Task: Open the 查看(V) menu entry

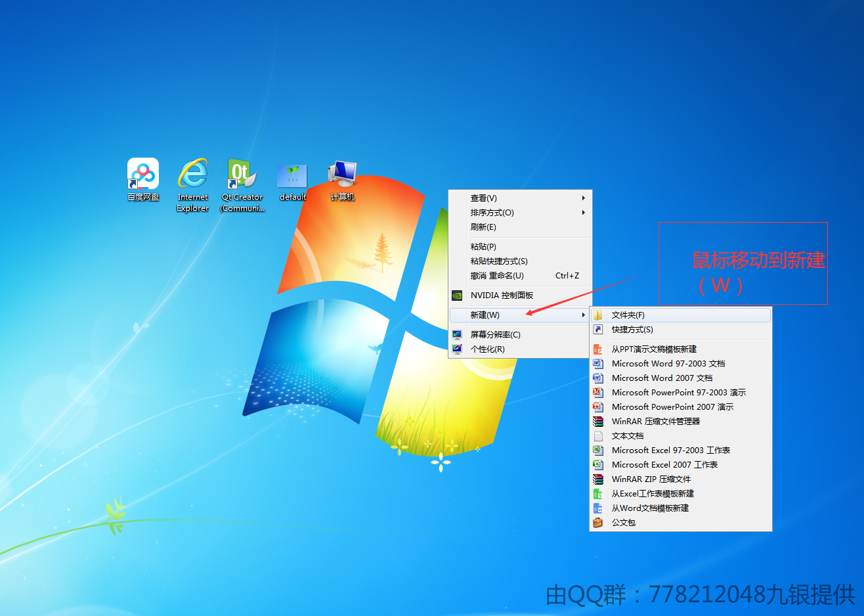Action: tap(520, 198)
